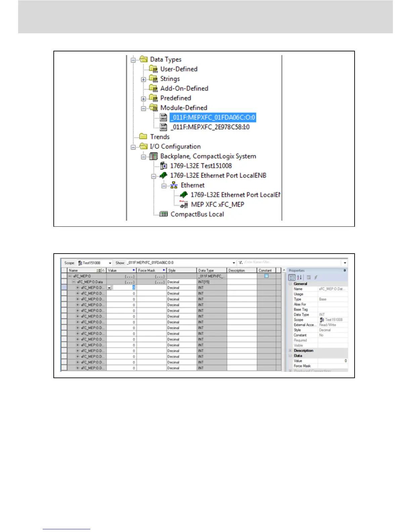Collapse the Data Types tree node
The width and height of the screenshot is (411, 532).
tap(134, 60)
